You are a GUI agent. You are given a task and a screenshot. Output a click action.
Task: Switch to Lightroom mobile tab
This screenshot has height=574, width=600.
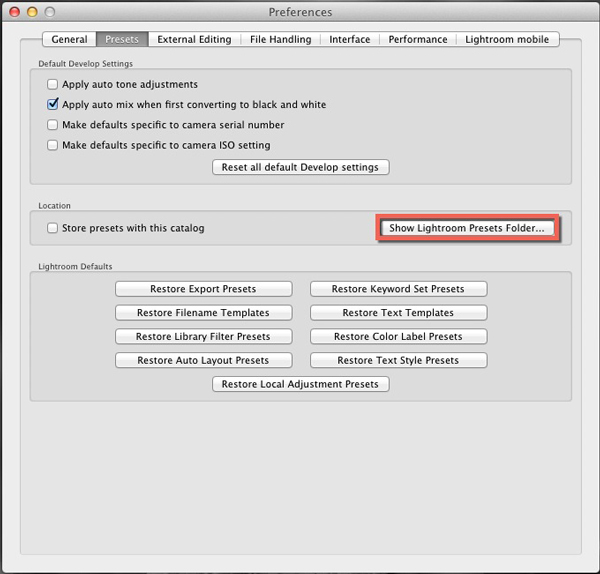pos(509,40)
